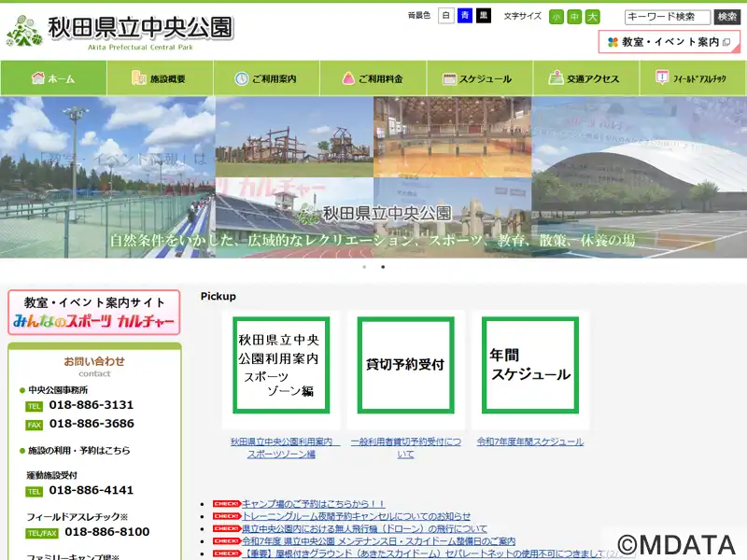This screenshot has width=747, height=560.
Task: Open 施設概要 menu item
Action: (160, 78)
